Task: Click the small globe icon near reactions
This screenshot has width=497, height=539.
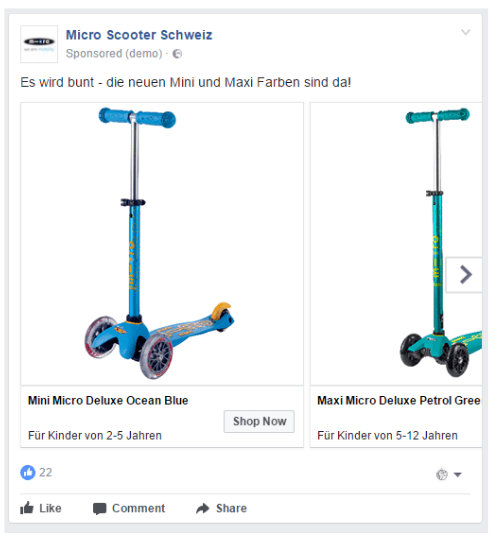Action: (x=442, y=475)
